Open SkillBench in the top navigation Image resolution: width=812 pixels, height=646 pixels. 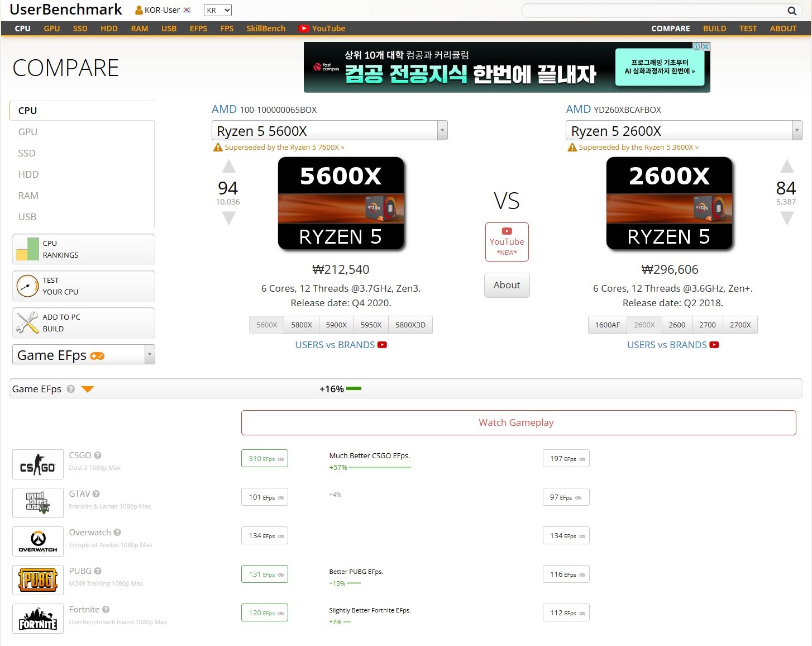(x=266, y=28)
